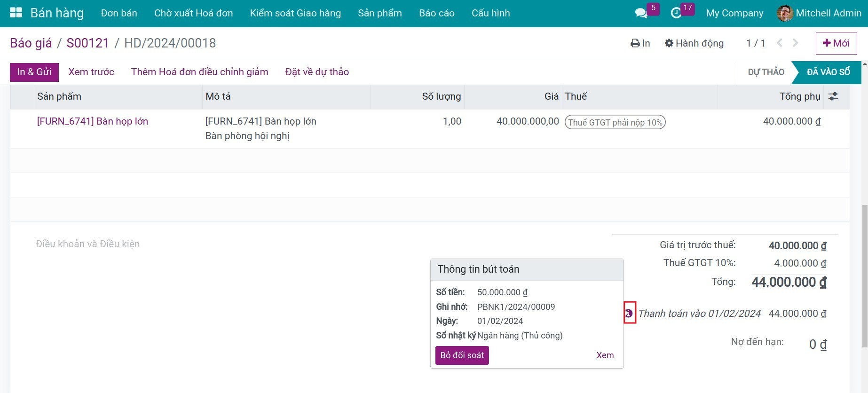Image resolution: width=868 pixels, height=393 pixels.
Task: Toggle optional columns settings icon in table
Action: (x=833, y=96)
